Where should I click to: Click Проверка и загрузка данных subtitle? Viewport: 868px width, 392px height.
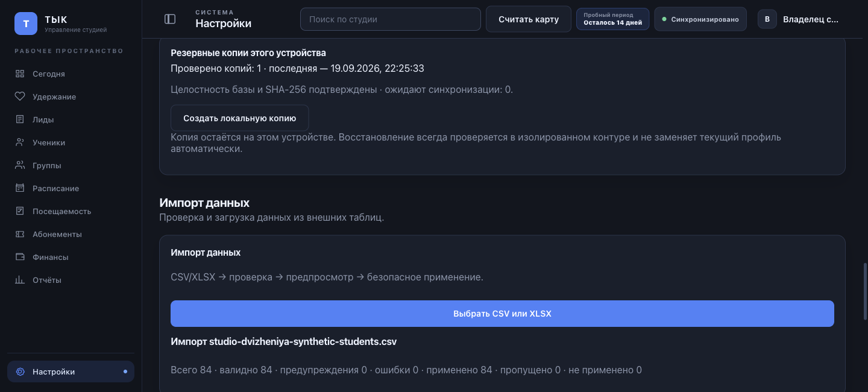pos(271,217)
